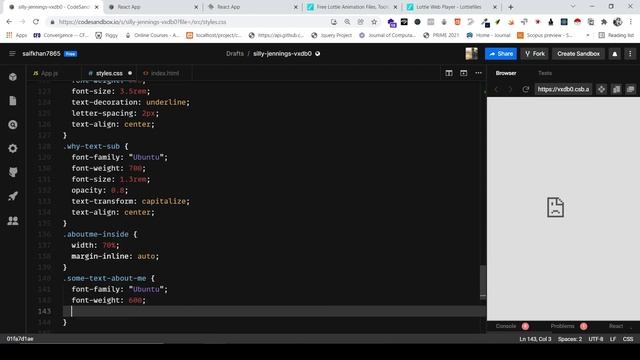
Task: Open the PRIME 2021 bookmark
Action: 441,36
